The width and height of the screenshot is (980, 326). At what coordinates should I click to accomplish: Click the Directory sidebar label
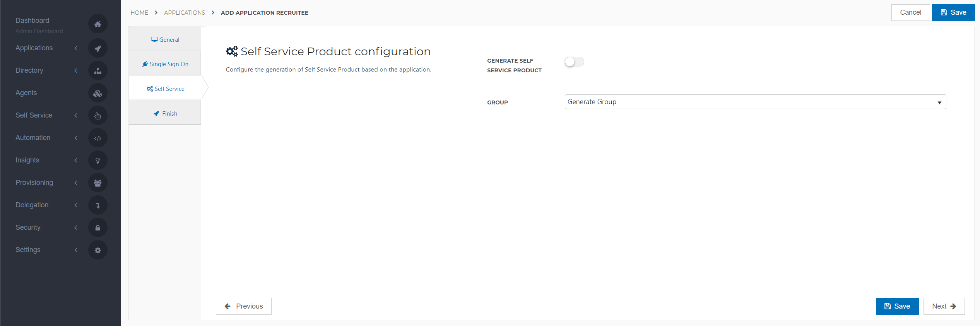[29, 70]
